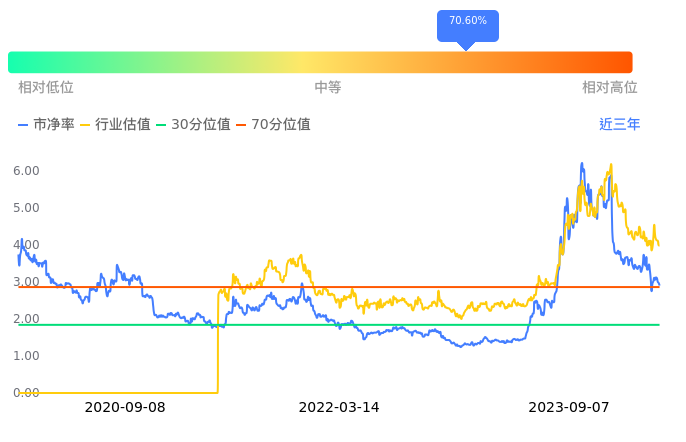686x442 pixels.
Task: Click the 2.00 y-axis value label
Action: pyautogui.click(x=26, y=319)
